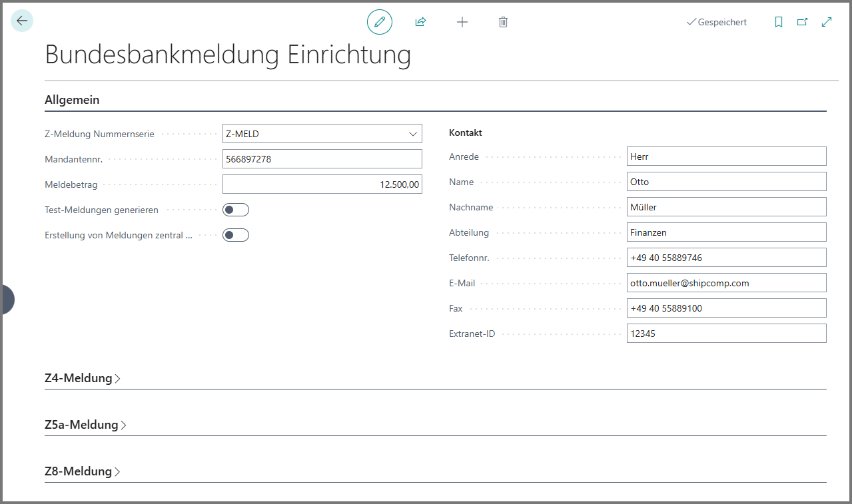Click the Extranet-ID field
The height and width of the screenshot is (504, 852).
tap(726, 334)
